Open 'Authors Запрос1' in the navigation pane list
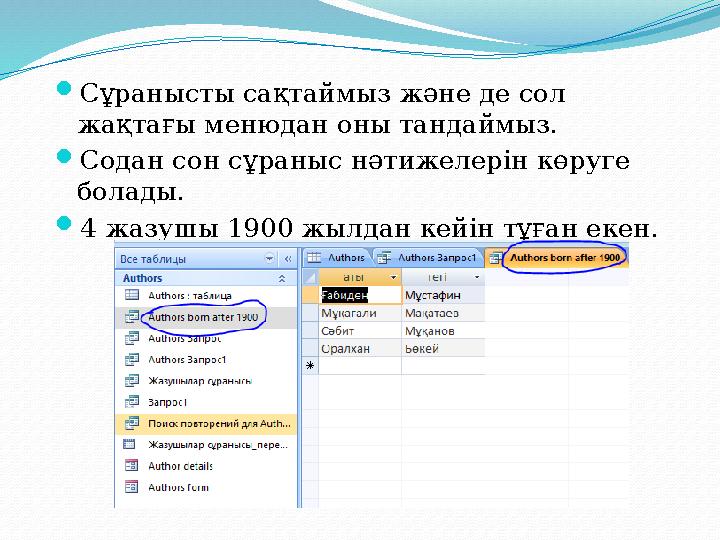This screenshot has width=720, height=540. point(206,360)
